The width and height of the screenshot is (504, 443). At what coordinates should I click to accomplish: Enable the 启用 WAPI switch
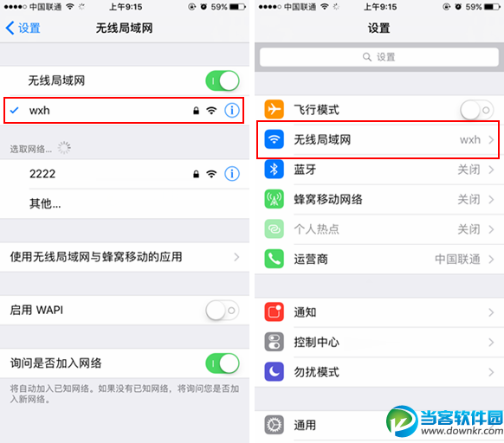[x=223, y=311]
